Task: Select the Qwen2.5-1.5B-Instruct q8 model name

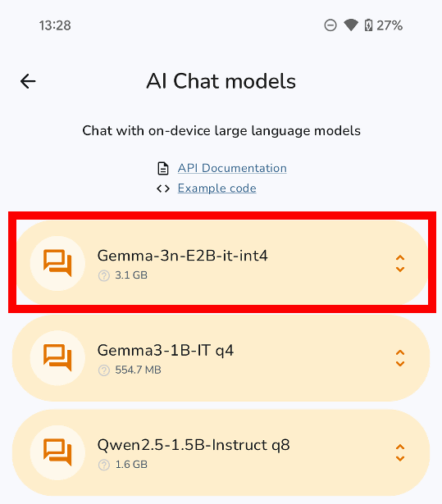Action: pyautogui.click(x=194, y=445)
